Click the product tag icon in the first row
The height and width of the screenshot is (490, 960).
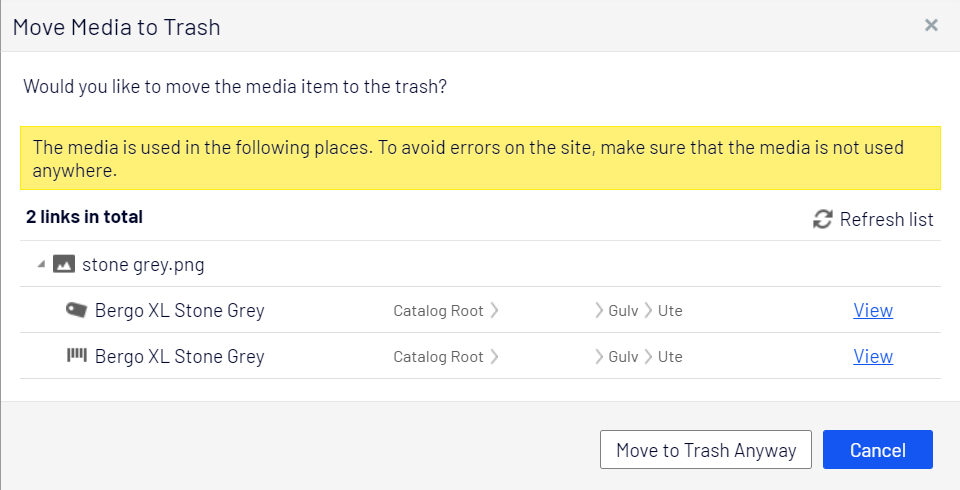tap(77, 310)
